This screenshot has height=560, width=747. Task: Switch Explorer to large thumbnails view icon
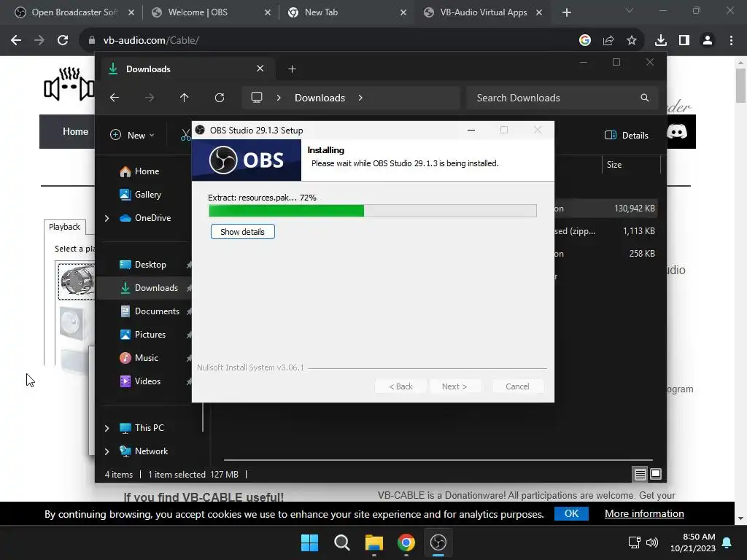coord(656,474)
